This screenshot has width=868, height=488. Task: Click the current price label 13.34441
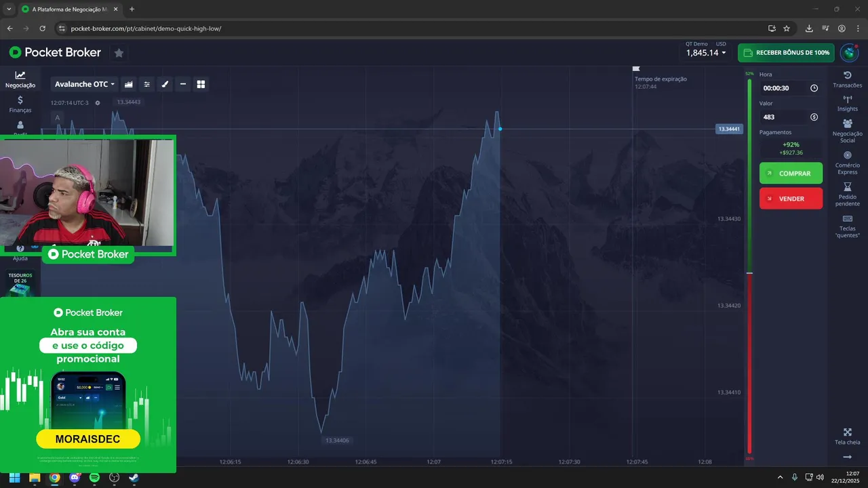[x=729, y=129]
